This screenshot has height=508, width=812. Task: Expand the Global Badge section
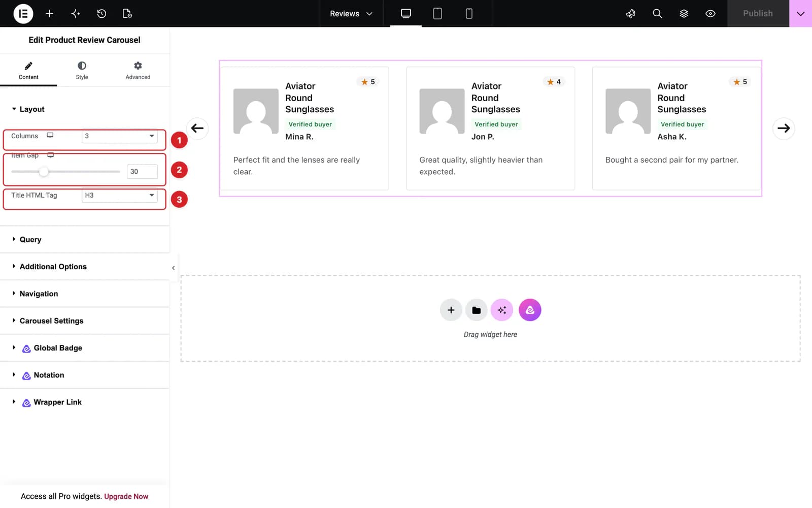click(x=85, y=348)
